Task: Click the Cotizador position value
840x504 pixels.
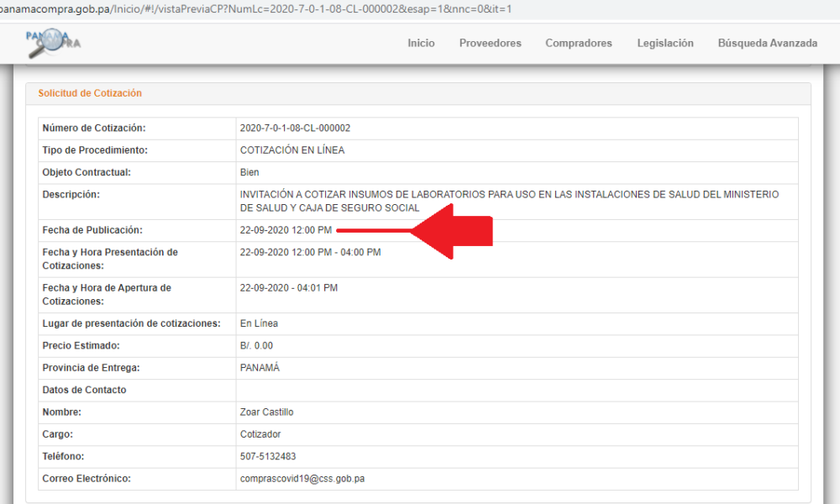Action: pos(260,434)
